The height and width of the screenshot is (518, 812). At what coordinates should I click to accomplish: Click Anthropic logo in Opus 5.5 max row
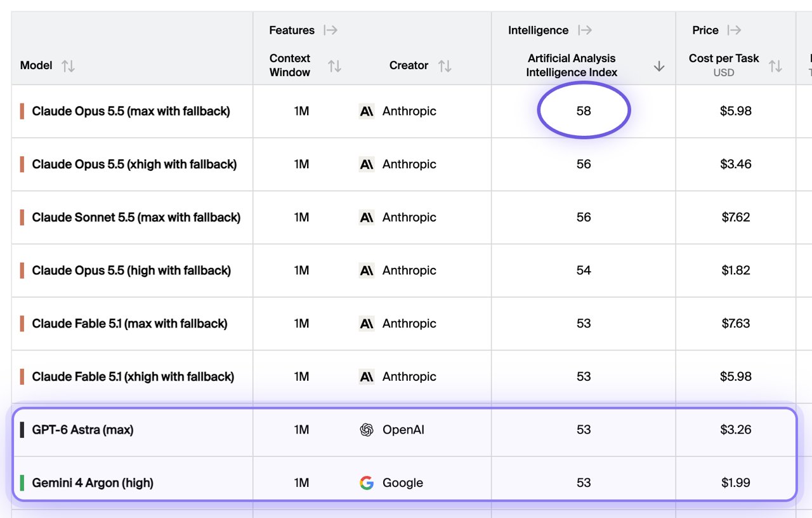[x=367, y=111]
